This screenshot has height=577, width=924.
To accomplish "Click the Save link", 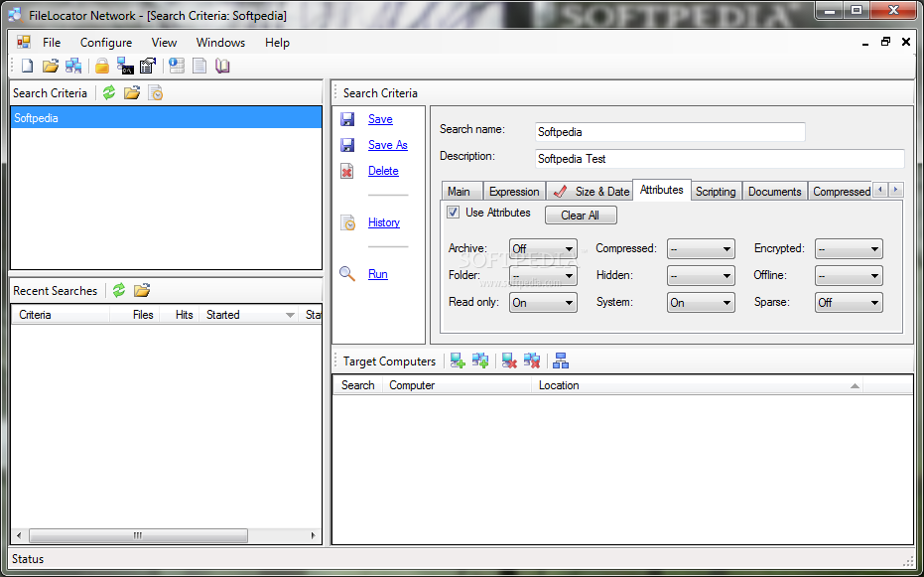I will tap(380, 119).
